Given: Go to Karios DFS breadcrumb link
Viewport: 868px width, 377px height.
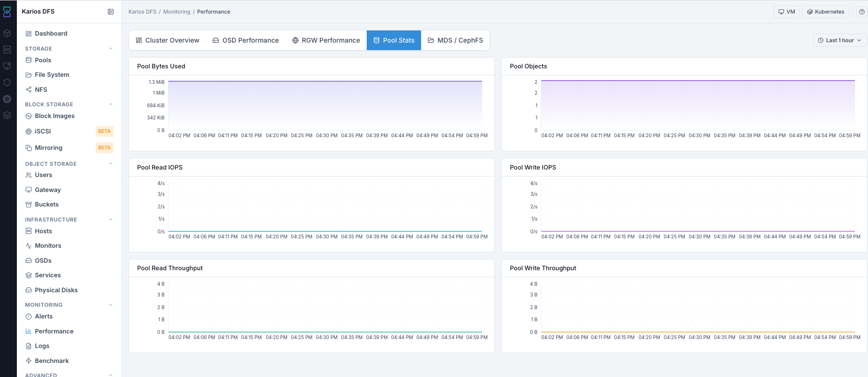Looking at the screenshot, I should [x=143, y=12].
